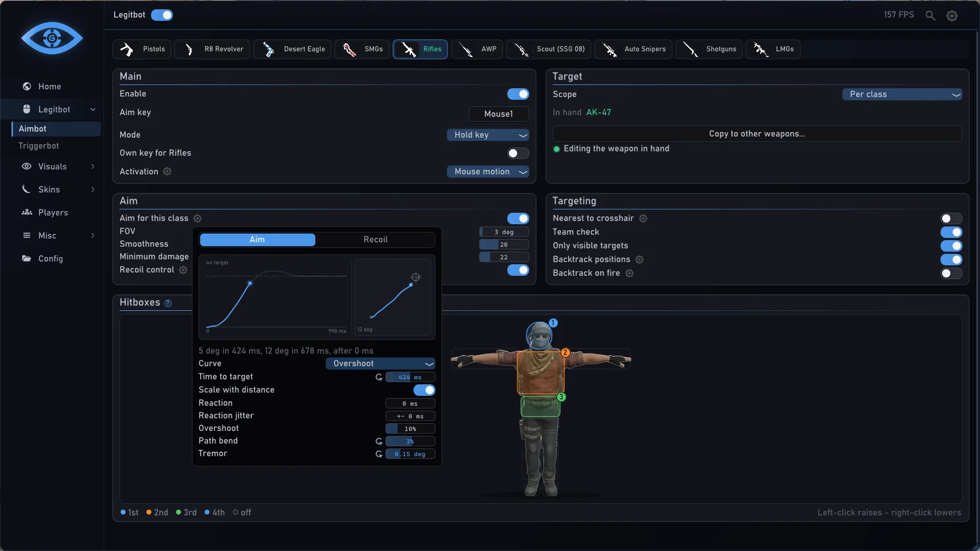Image resolution: width=980 pixels, height=551 pixels.
Task: Open the settings gear in header
Action: pos(952,16)
